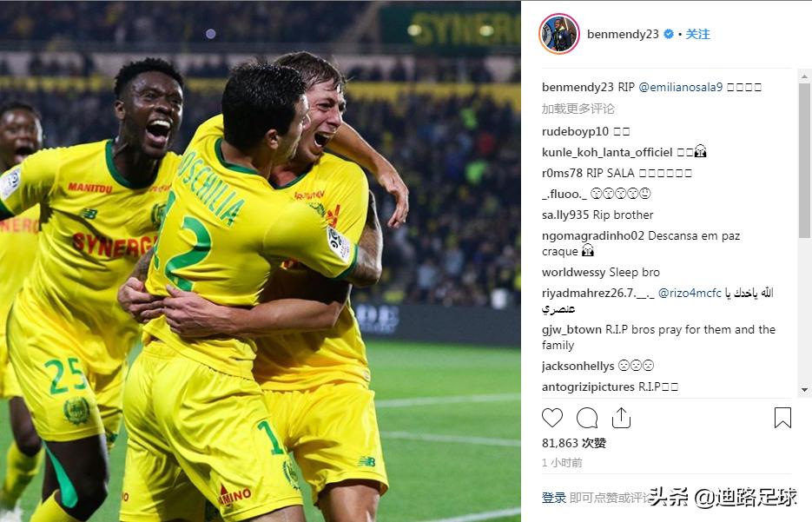Click the football celebration photo
The image size is (812, 522).
click(260, 261)
